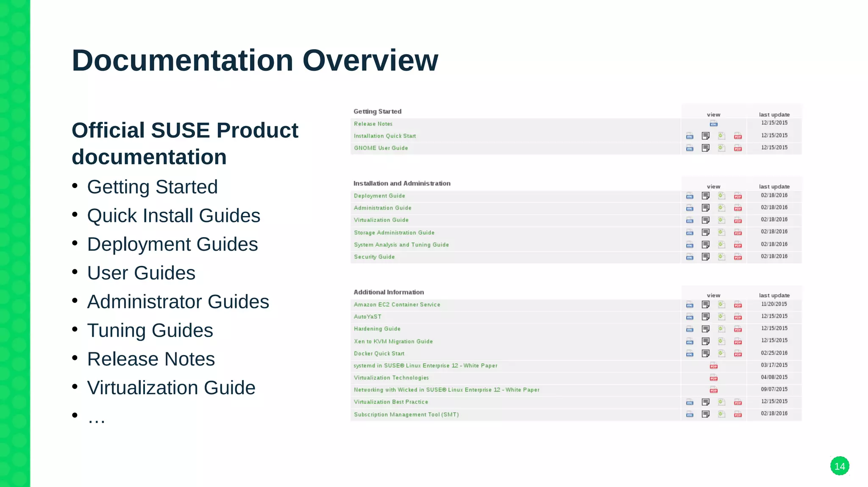868x487 pixels.
Task: Open EPUB icon for Subscription Management Tool
Action: click(722, 414)
